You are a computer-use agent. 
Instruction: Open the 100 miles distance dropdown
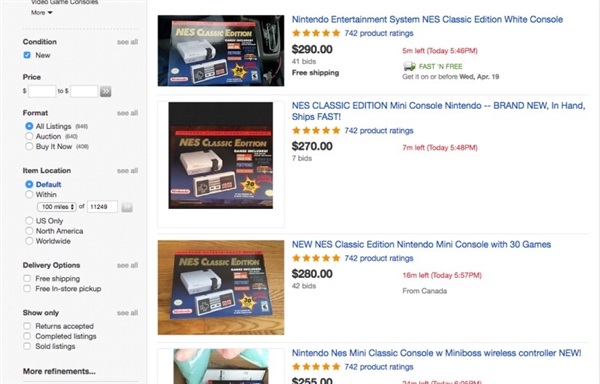(57, 207)
